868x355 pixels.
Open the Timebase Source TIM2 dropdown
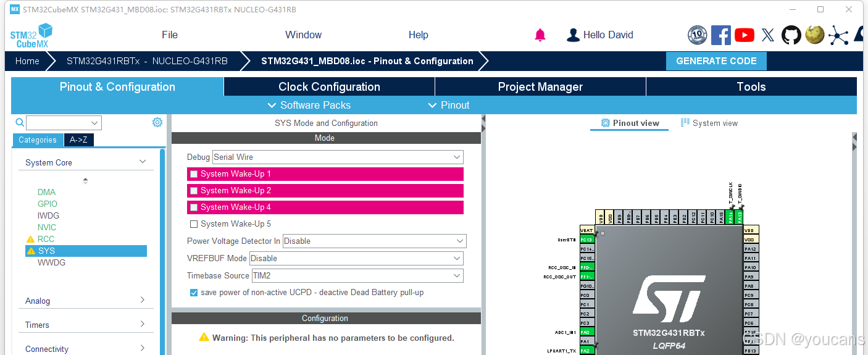[x=357, y=275]
